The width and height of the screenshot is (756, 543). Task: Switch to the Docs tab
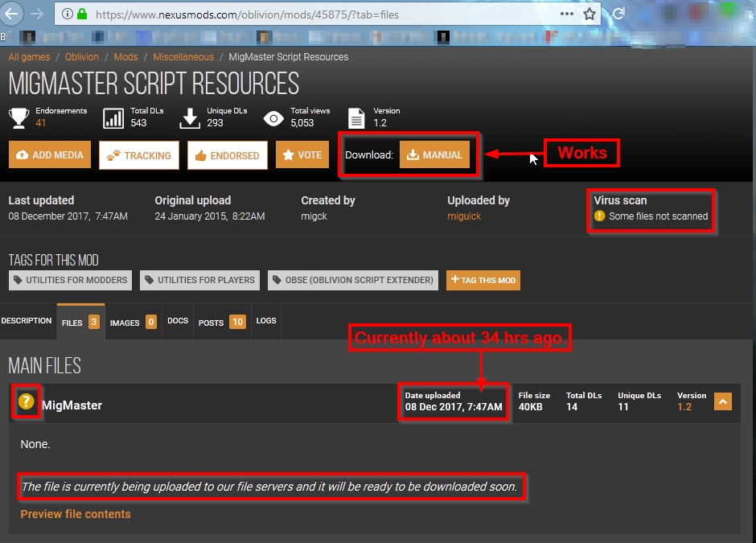point(178,321)
